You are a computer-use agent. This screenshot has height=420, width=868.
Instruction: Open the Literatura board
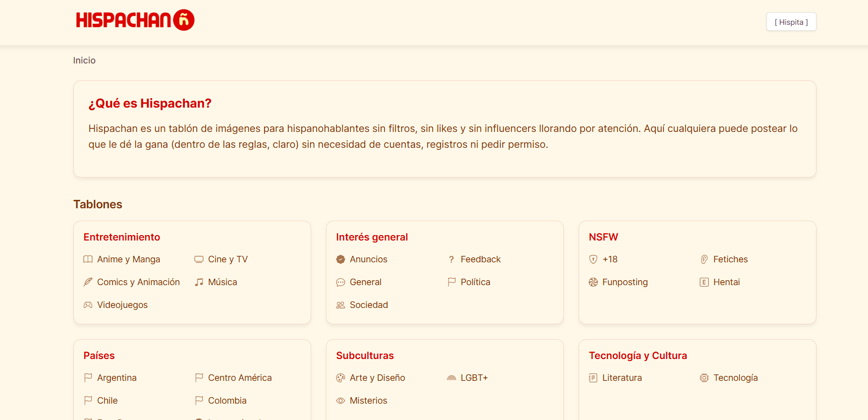click(x=622, y=377)
